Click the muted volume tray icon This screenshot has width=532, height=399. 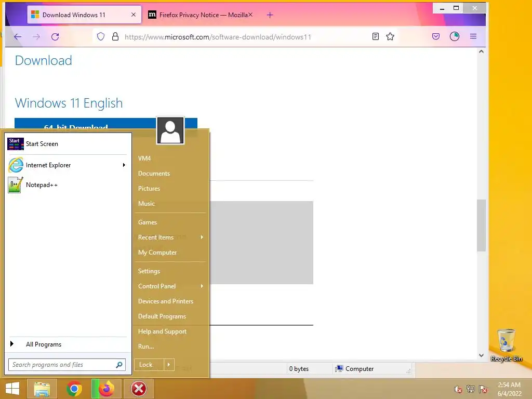pyautogui.click(x=458, y=389)
